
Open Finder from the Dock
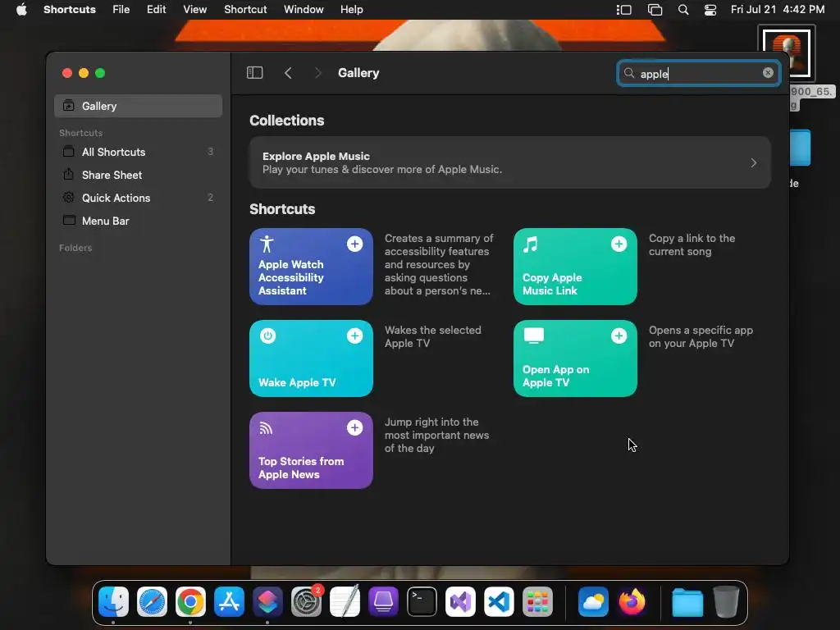[x=113, y=601]
